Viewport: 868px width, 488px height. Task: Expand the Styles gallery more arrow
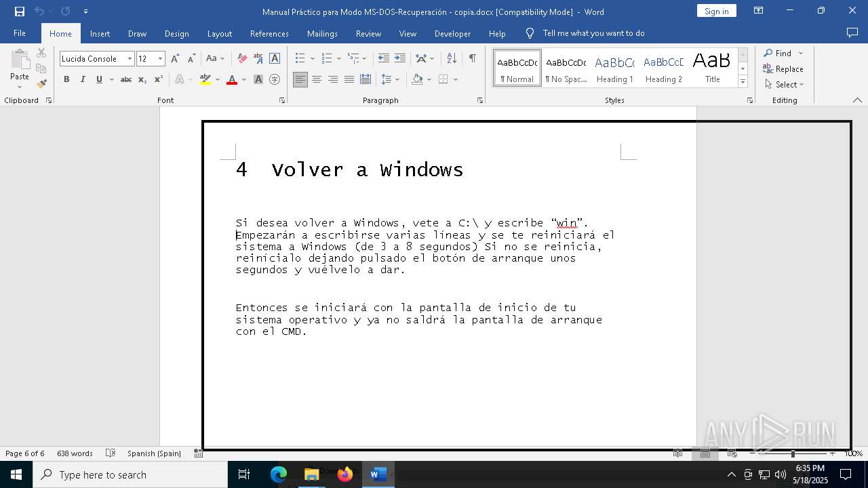point(743,82)
